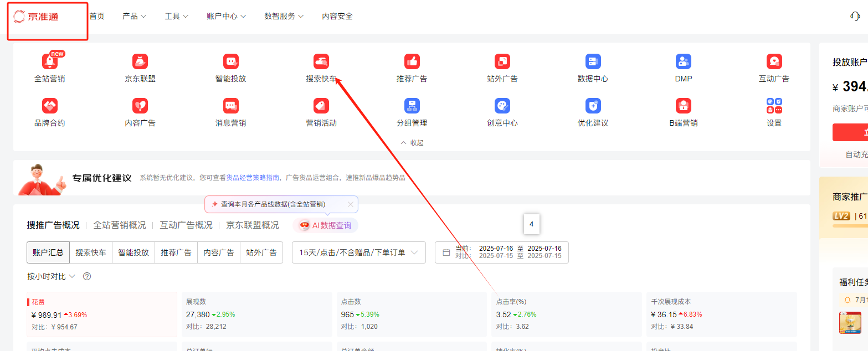Open the date range picker field
The width and height of the screenshot is (868, 351).
coord(502,252)
